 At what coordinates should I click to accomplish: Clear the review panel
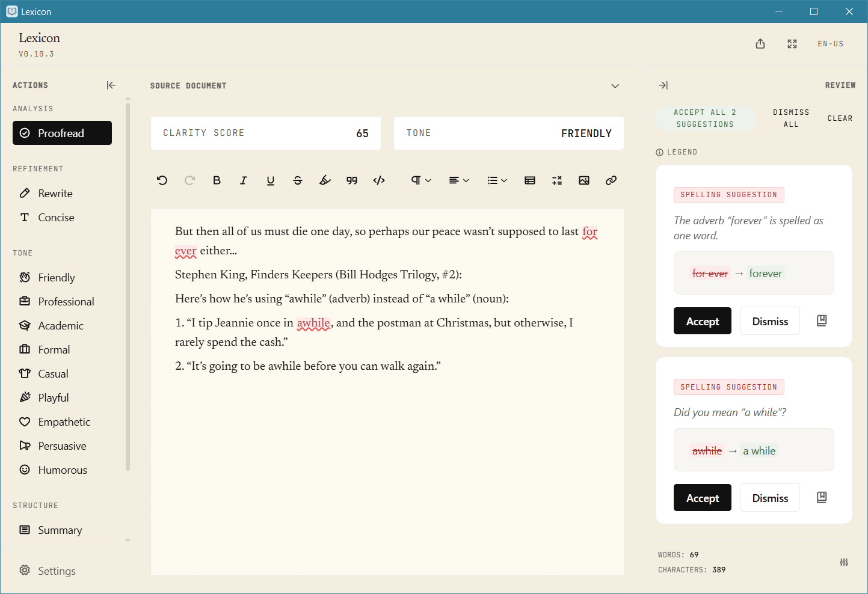pyautogui.click(x=840, y=118)
